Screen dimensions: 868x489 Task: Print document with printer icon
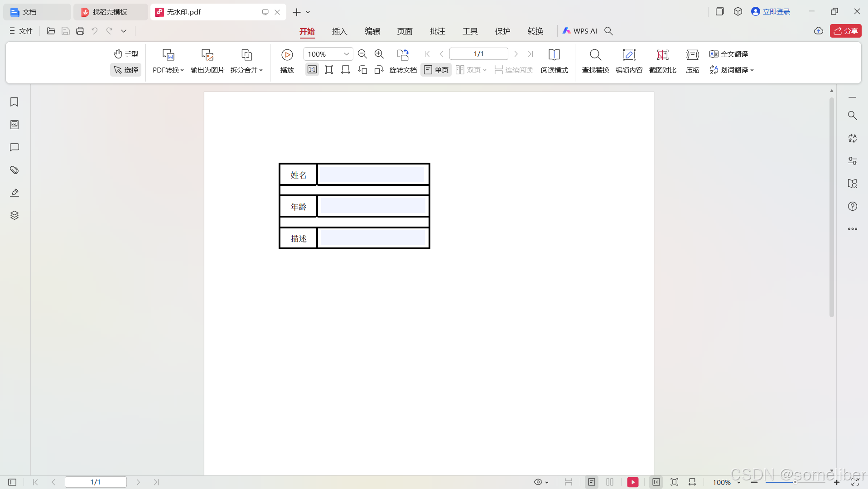[x=80, y=31]
